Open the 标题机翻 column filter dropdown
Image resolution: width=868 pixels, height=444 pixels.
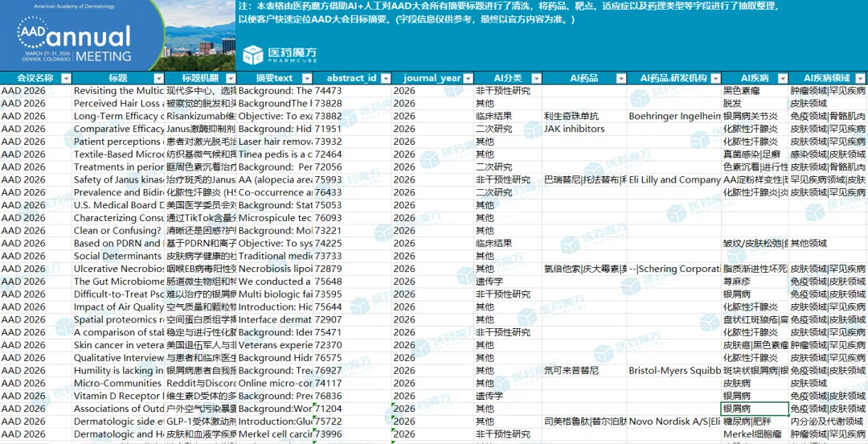click(231, 78)
